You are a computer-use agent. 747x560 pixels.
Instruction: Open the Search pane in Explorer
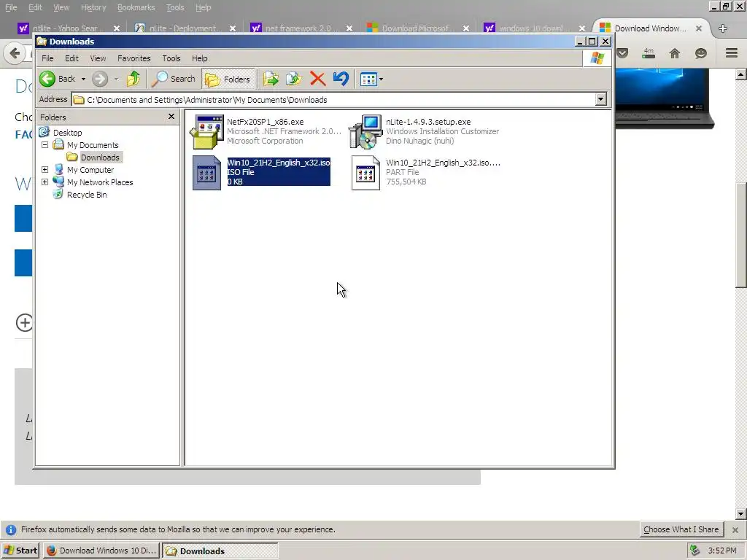coord(173,79)
